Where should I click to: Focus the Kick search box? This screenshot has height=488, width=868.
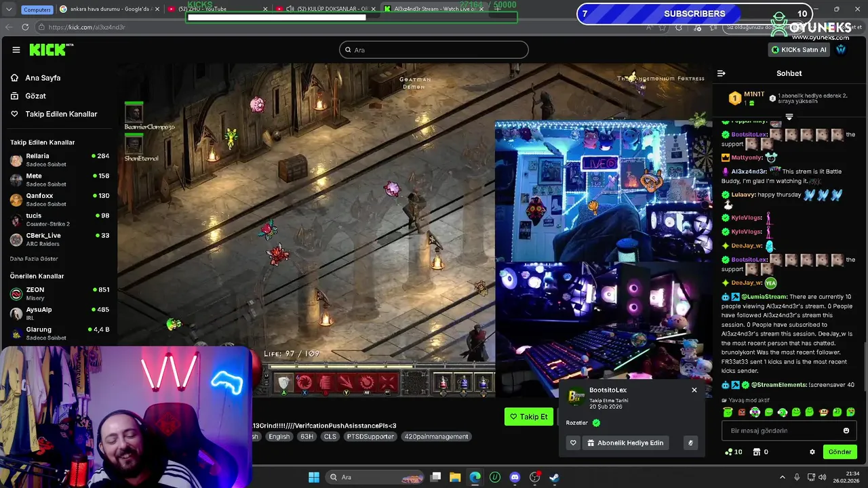pyautogui.click(x=434, y=49)
